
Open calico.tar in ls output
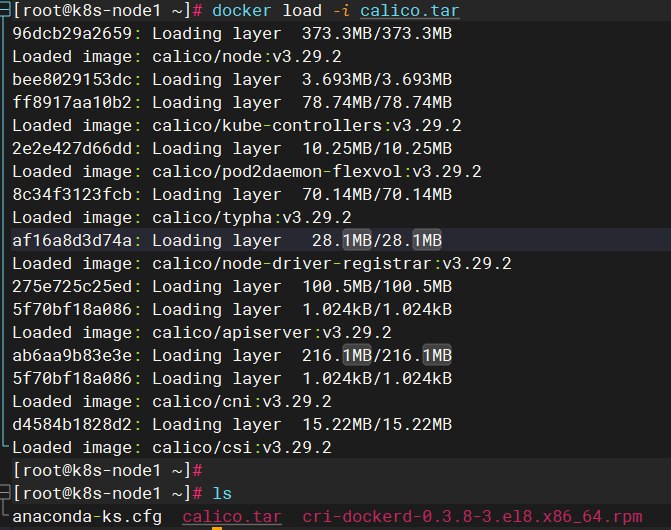pos(232,517)
